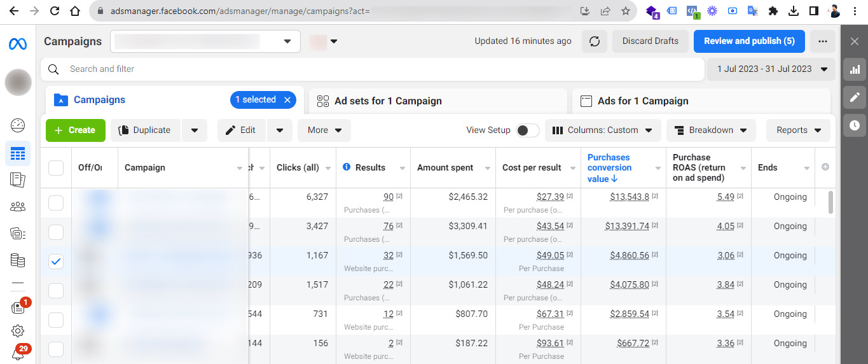Toggle the View Setup switch
The height and width of the screenshot is (364, 868).
click(x=528, y=130)
